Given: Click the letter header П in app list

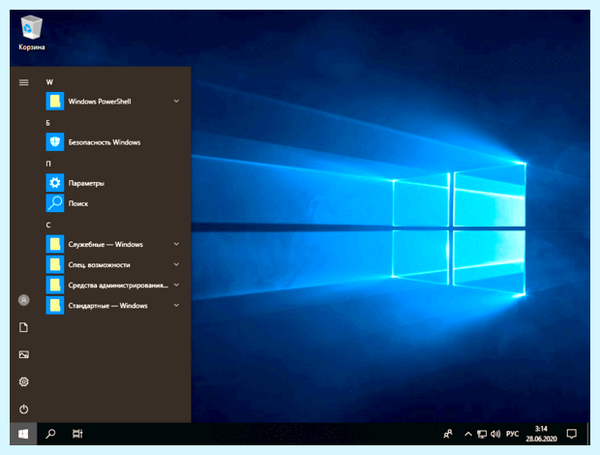Looking at the screenshot, I should click(48, 164).
